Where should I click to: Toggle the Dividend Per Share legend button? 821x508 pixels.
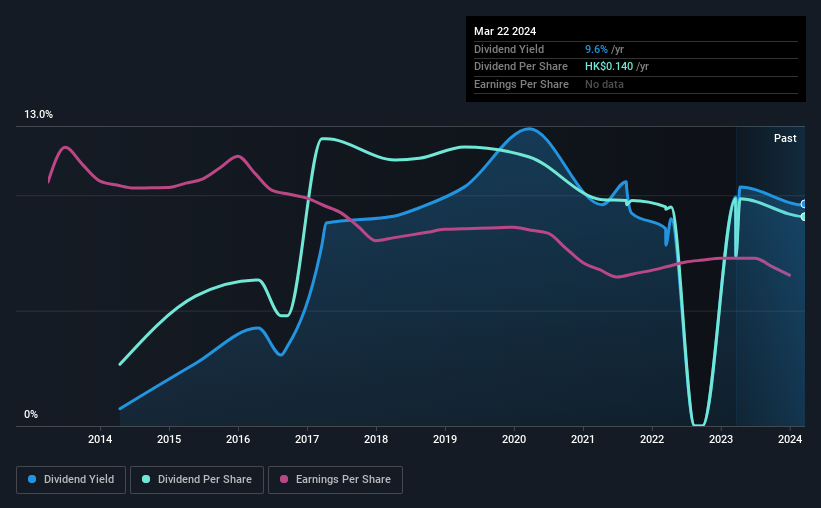(197, 480)
